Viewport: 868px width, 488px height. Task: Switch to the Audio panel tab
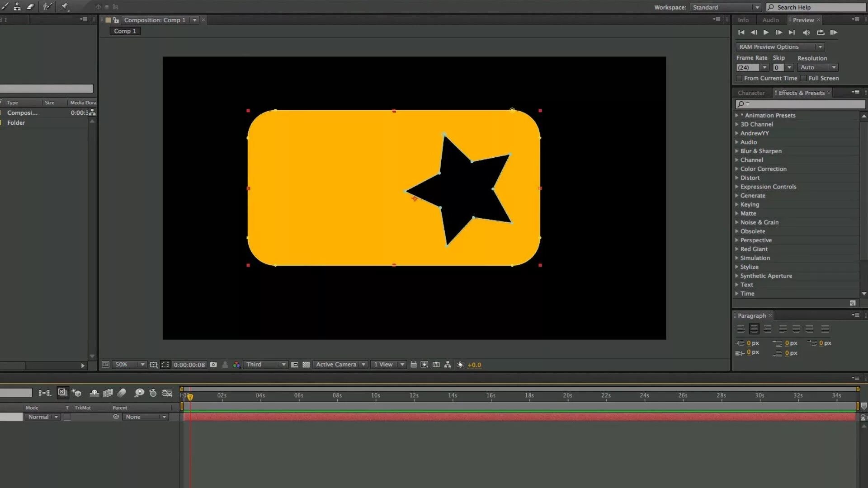(x=770, y=20)
